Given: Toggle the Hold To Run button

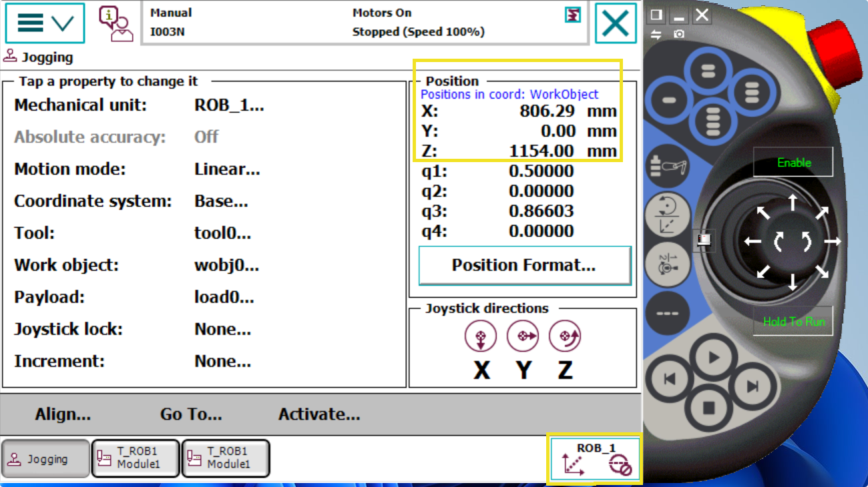Looking at the screenshot, I should pos(793,322).
